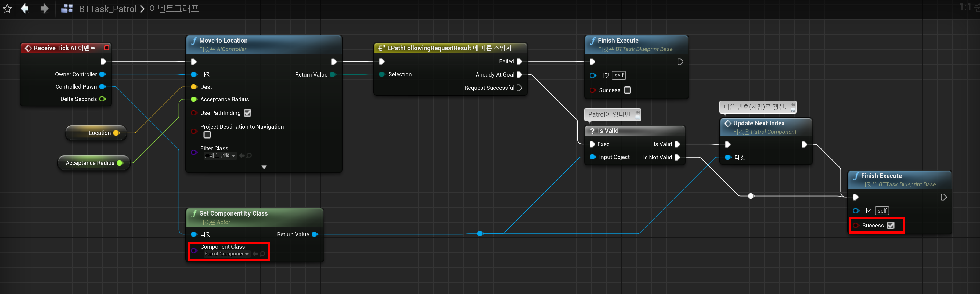This screenshot has width=980, height=294.
Task: Select the Update Next Index node title
Action: pos(759,123)
